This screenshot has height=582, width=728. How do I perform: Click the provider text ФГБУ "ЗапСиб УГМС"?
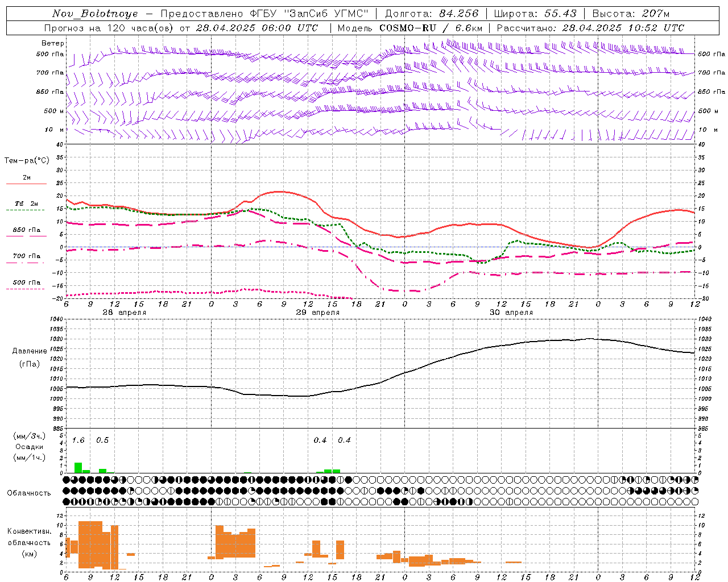pyautogui.click(x=309, y=14)
